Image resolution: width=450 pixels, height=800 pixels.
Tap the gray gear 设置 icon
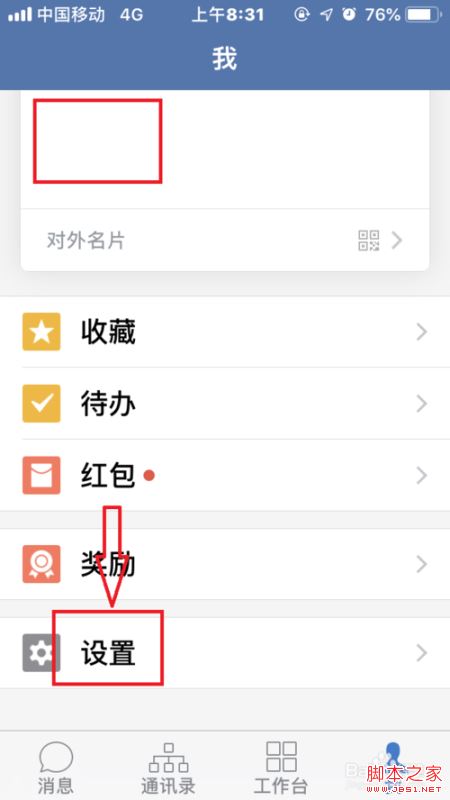41,653
